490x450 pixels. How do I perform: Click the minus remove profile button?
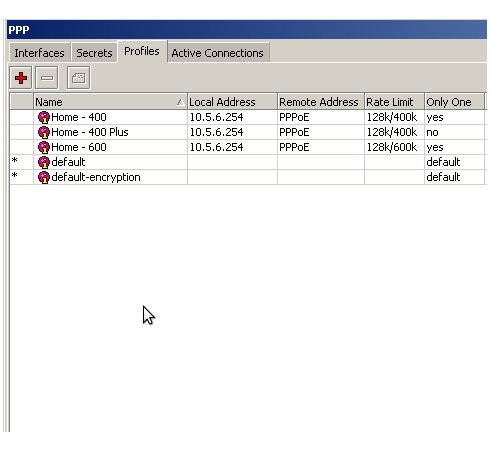[47, 78]
